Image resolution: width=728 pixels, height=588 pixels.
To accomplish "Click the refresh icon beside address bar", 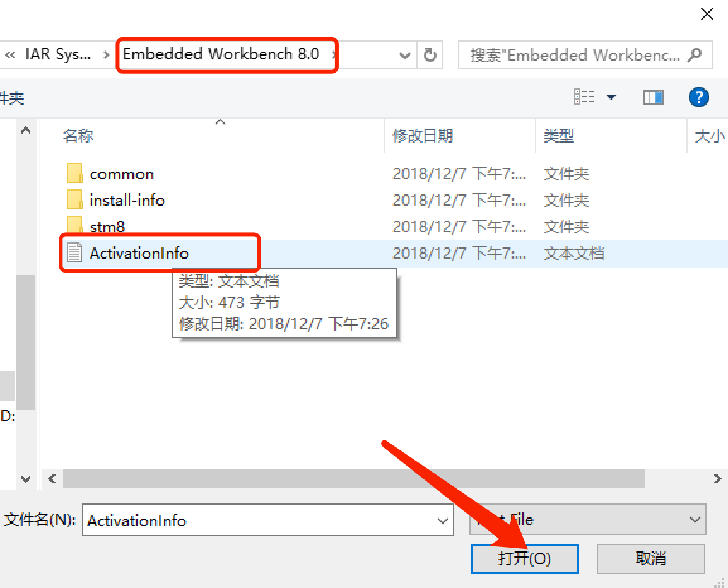I will 430,56.
